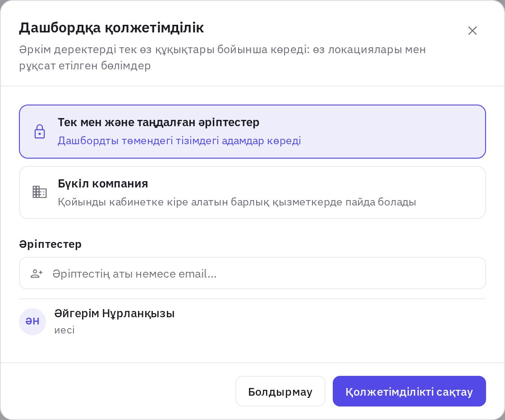Click 'Қолжетімділікті сақтау' to save access

coord(409,391)
